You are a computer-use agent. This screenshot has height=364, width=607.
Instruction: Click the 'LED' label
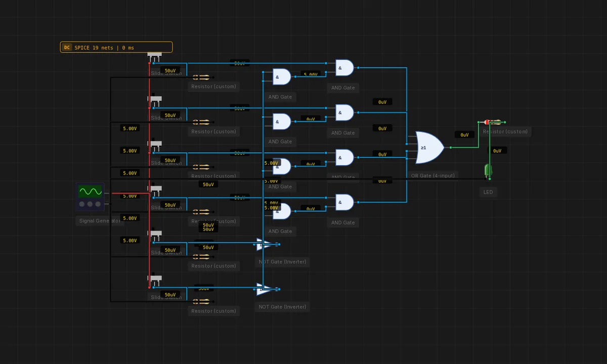[488, 192]
